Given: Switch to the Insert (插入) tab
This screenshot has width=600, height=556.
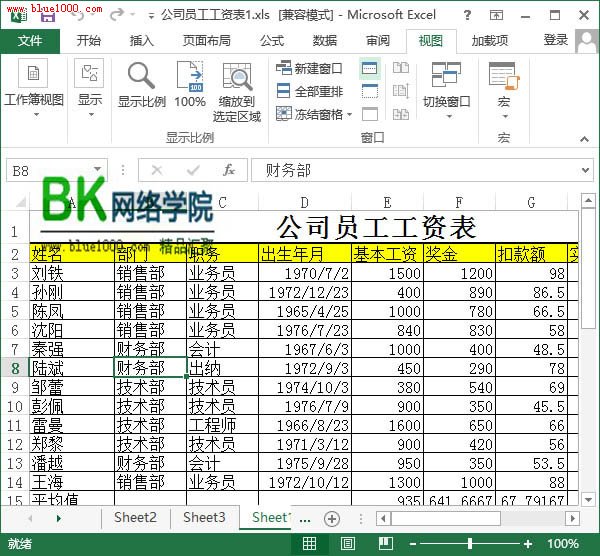Looking at the screenshot, I should tap(142, 41).
